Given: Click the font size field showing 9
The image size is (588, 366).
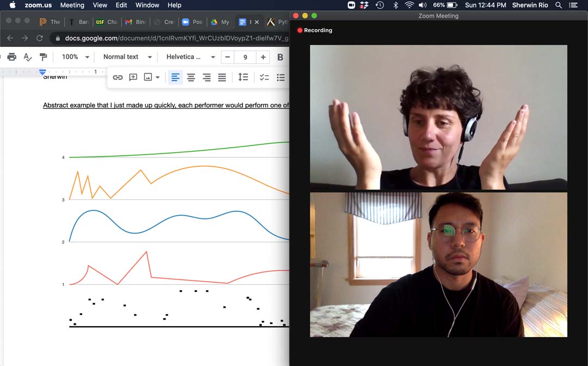Looking at the screenshot, I should tap(245, 57).
